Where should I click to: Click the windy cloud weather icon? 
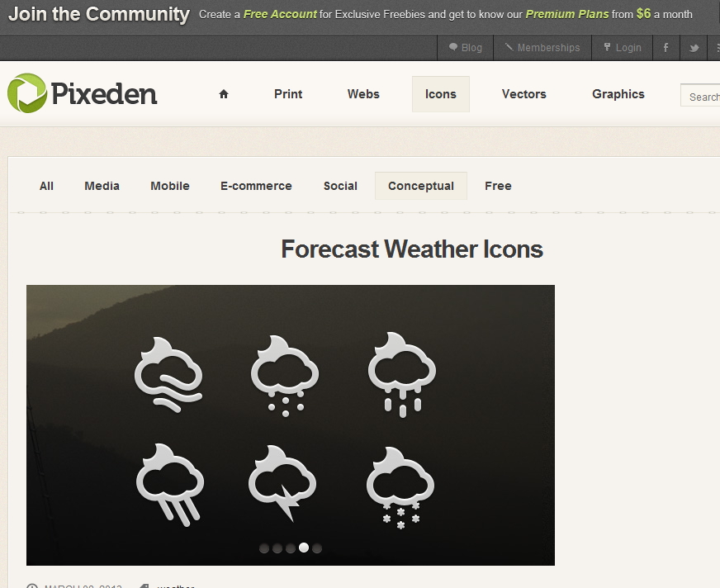click(168, 374)
